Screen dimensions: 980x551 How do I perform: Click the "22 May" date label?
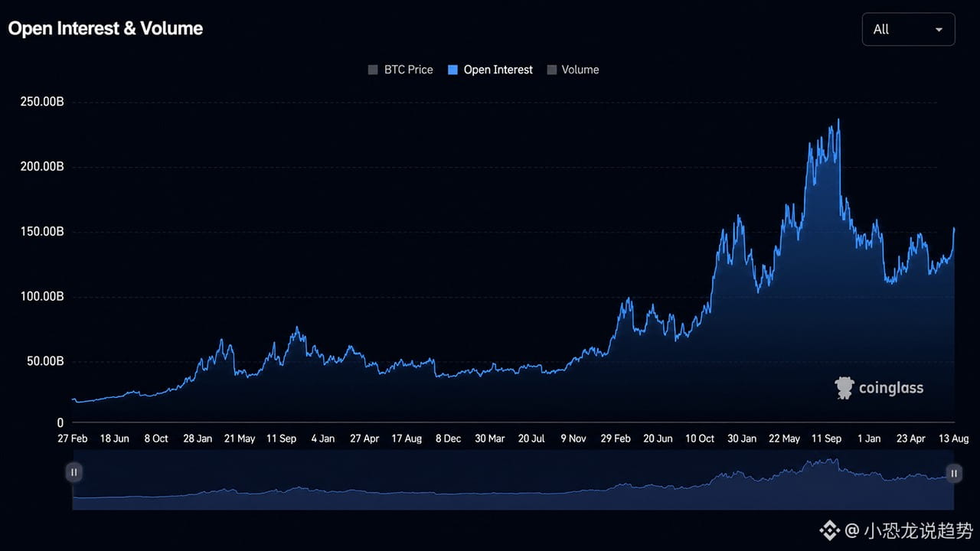(x=784, y=439)
